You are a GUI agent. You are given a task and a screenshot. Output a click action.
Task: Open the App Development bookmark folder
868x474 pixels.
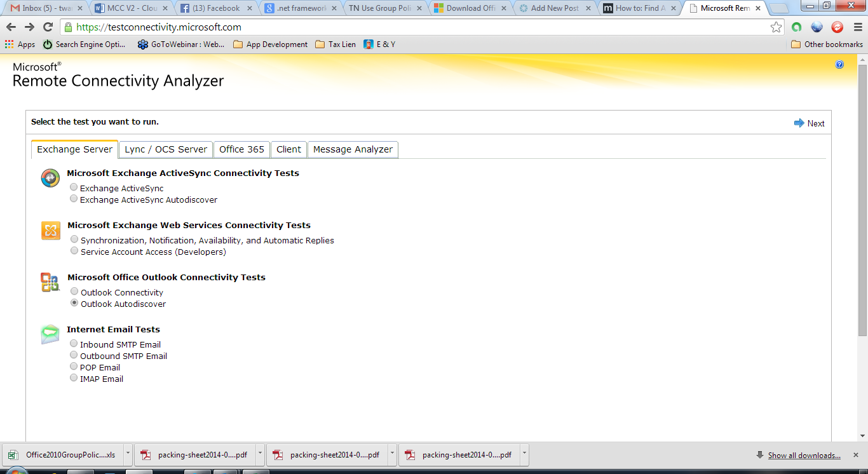270,44
